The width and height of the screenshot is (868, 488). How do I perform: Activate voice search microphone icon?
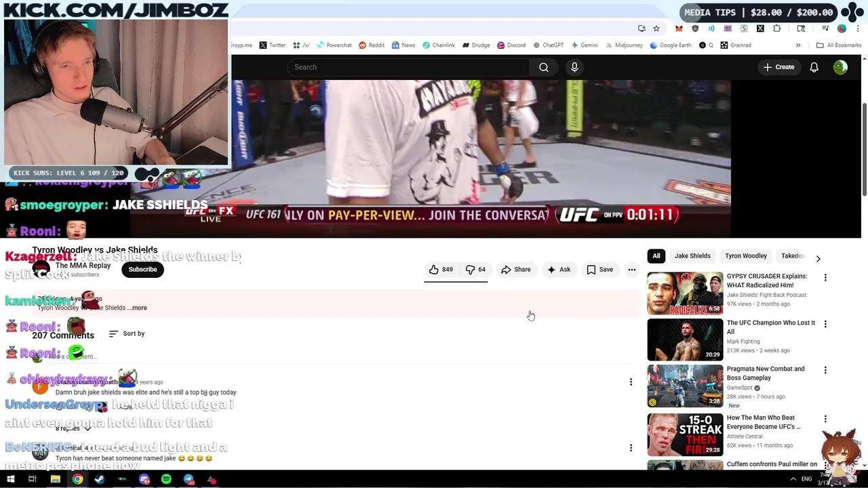click(574, 67)
